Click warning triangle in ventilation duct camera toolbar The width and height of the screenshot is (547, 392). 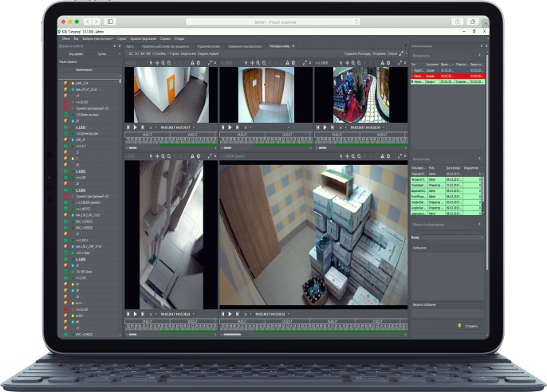193,156
